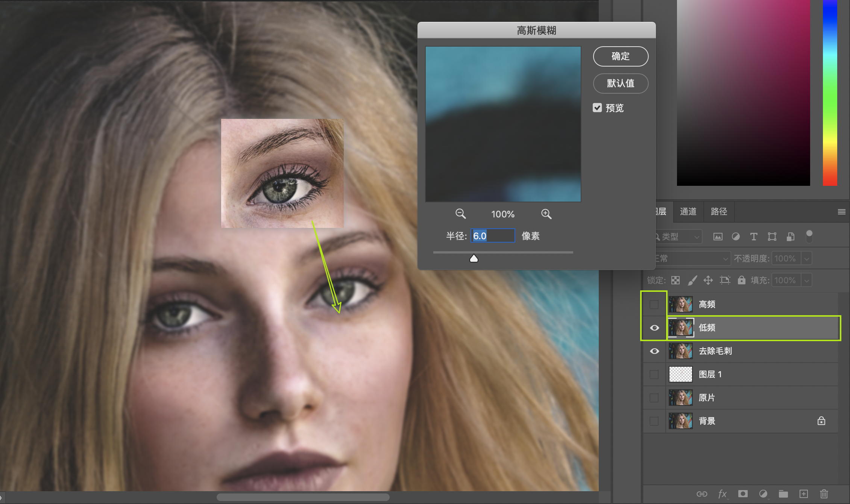Screen dimensions: 850x504
Task: Open the fill 填充 dropdown arrow
Action: (x=806, y=281)
